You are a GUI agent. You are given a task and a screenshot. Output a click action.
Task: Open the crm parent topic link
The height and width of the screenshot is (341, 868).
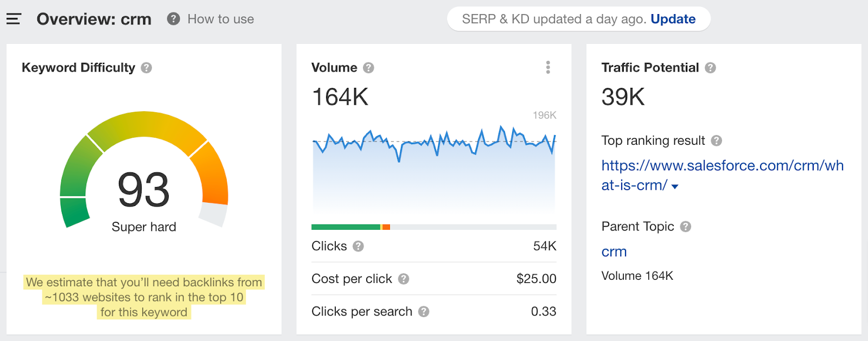tap(614, 252)
